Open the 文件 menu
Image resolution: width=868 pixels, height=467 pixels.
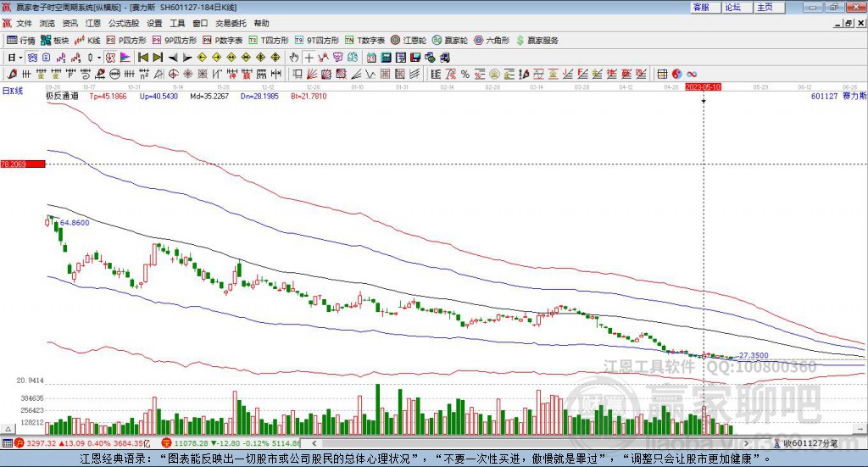click(24, 23)
